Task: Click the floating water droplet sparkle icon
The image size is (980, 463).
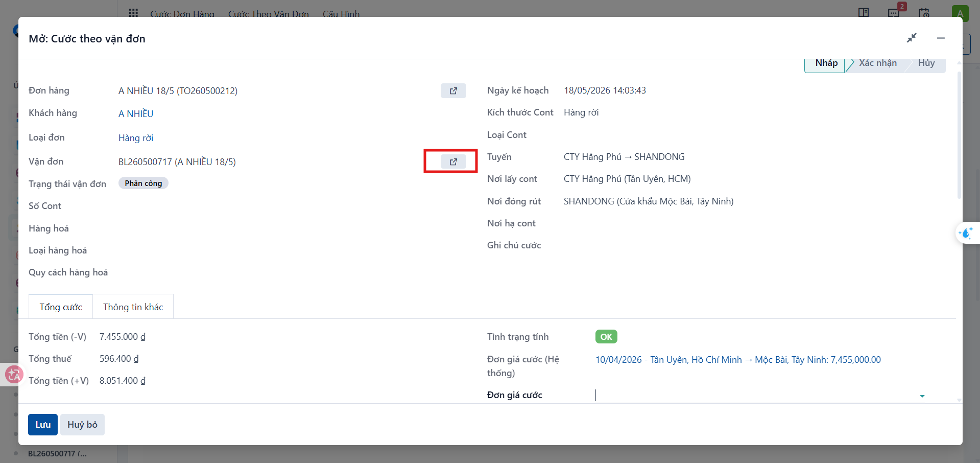Action: 966,233
